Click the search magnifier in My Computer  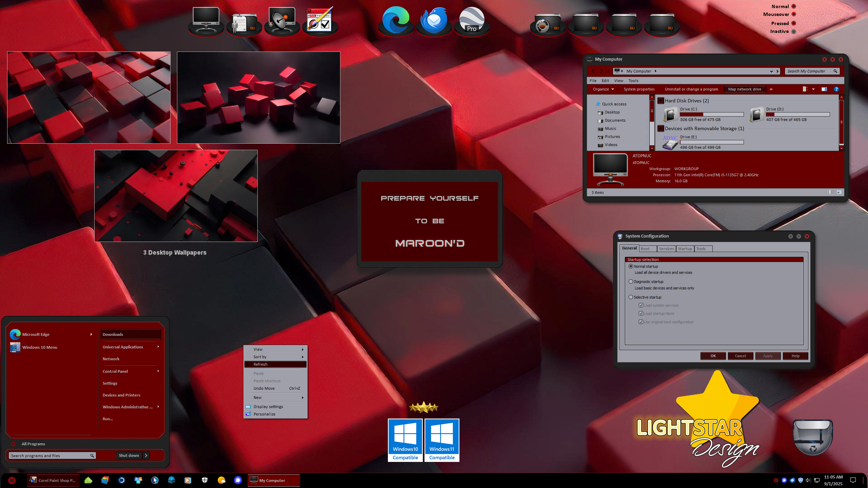click(x=835, y=71)
